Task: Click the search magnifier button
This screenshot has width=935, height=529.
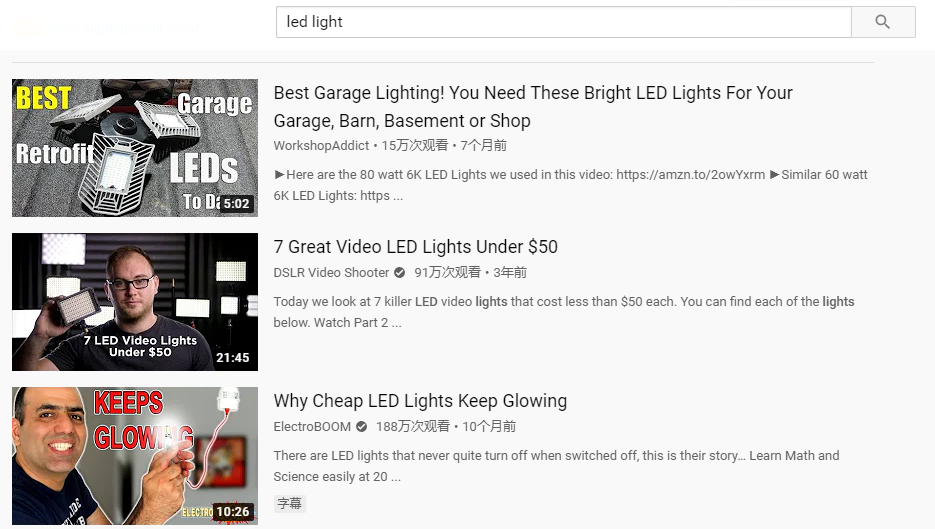Action: [x=882, y=22]
